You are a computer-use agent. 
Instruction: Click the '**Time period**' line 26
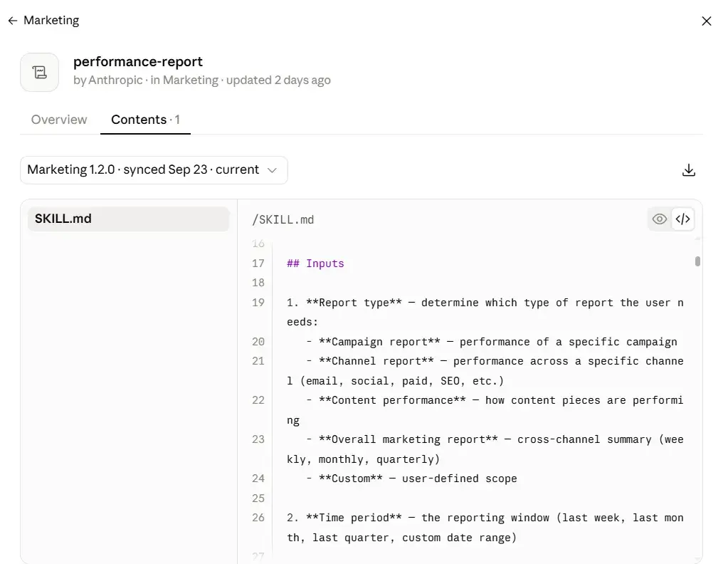coord(485,527)
